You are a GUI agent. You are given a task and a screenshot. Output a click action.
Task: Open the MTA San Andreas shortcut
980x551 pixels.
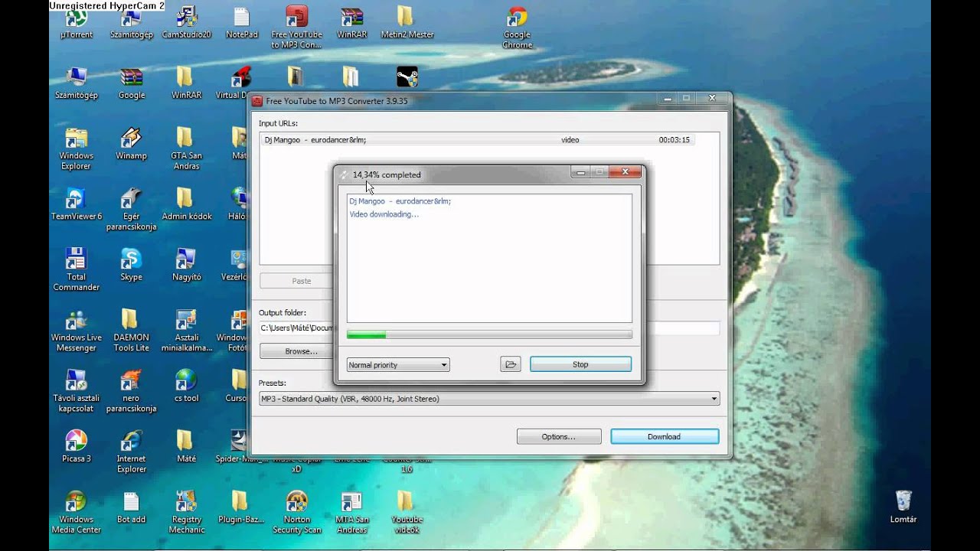351,512
